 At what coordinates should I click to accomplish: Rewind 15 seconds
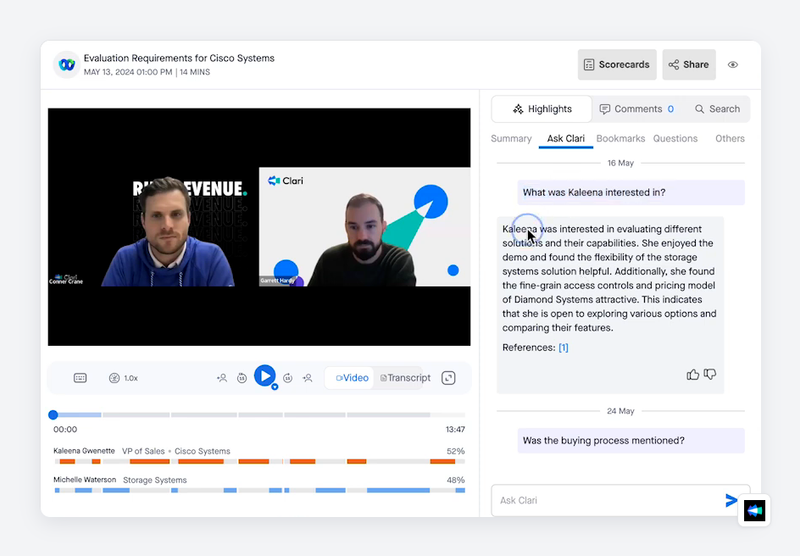(242, 378)
